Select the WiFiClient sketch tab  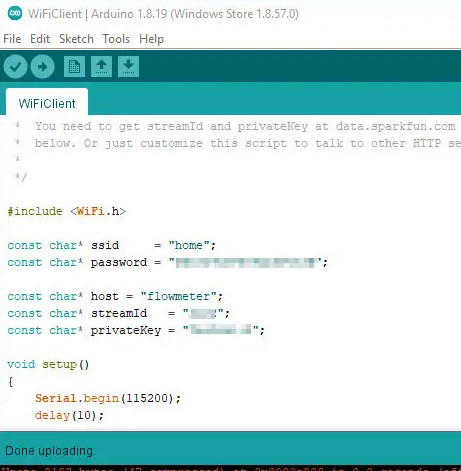(47, 103)
